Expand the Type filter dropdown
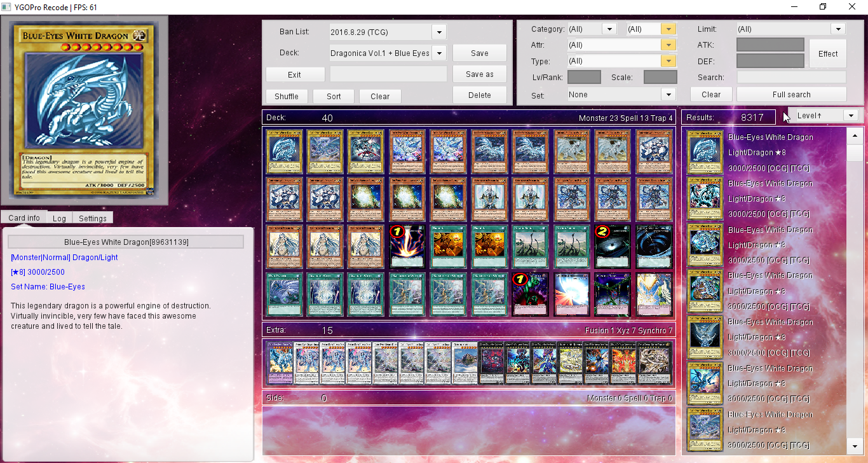The height and width of the screenshot is (463, 868). pos(621,62)
